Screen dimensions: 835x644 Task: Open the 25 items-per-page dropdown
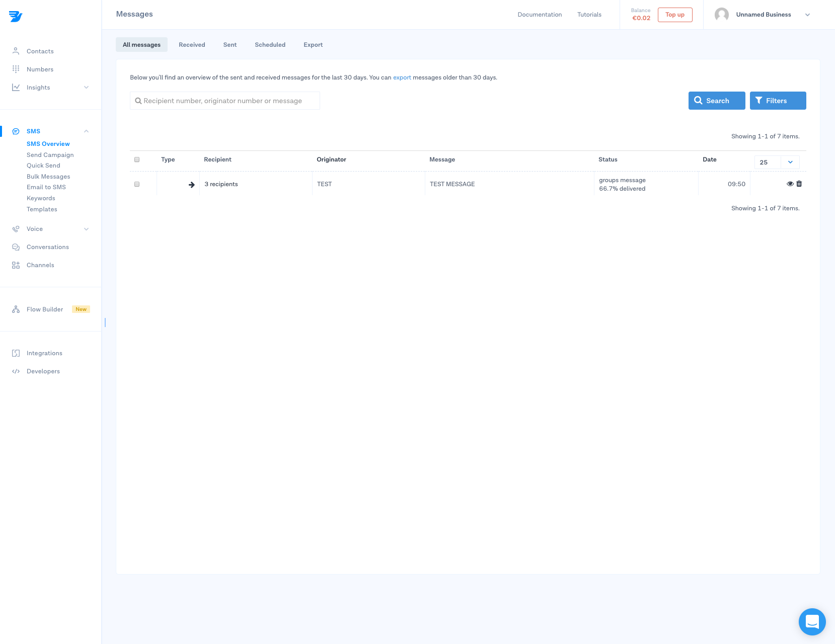click(x=777, y=162)
